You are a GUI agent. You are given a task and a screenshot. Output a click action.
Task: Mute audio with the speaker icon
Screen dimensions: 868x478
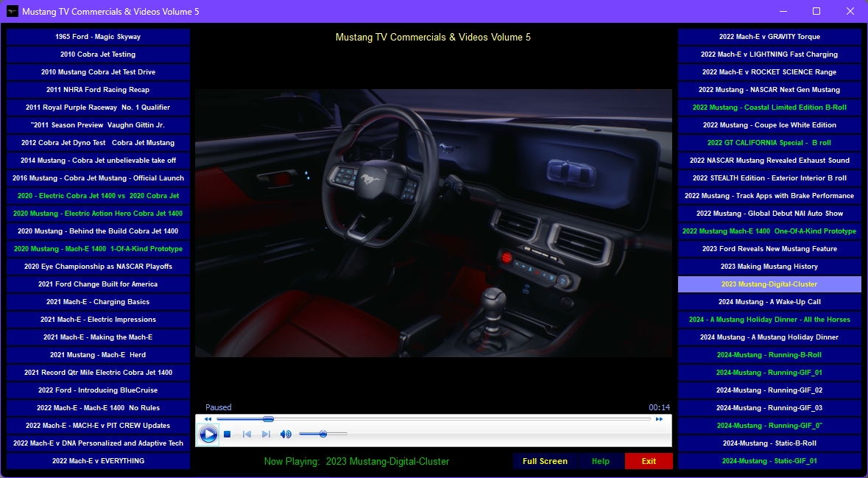[x=286, y=435]
